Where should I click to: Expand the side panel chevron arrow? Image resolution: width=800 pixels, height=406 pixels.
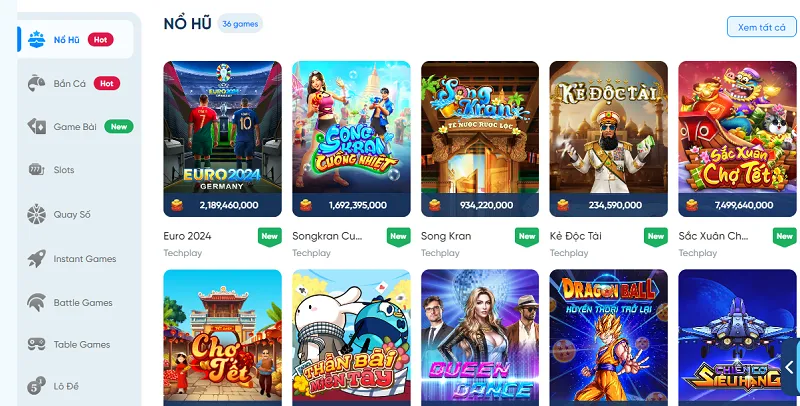(x=790, y=367)
